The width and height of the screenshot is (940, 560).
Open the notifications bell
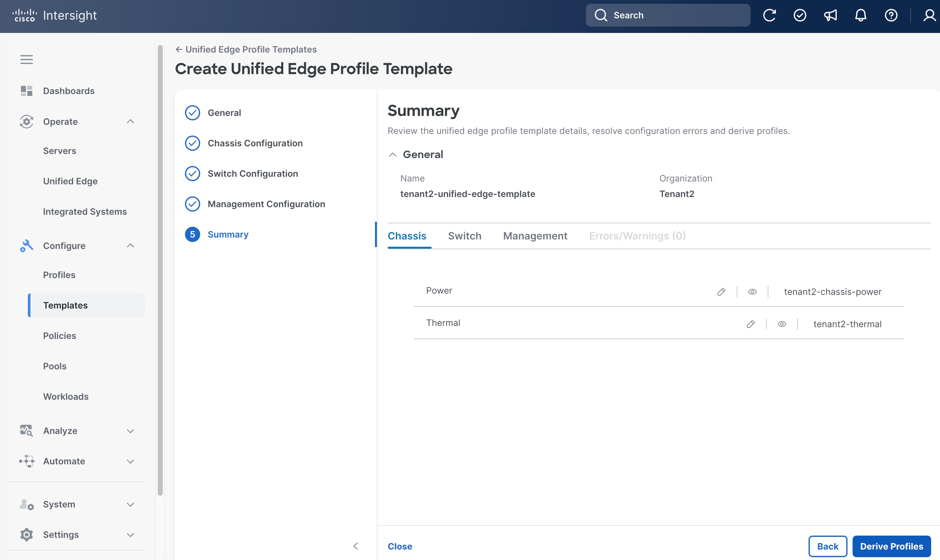coord(861,16)
